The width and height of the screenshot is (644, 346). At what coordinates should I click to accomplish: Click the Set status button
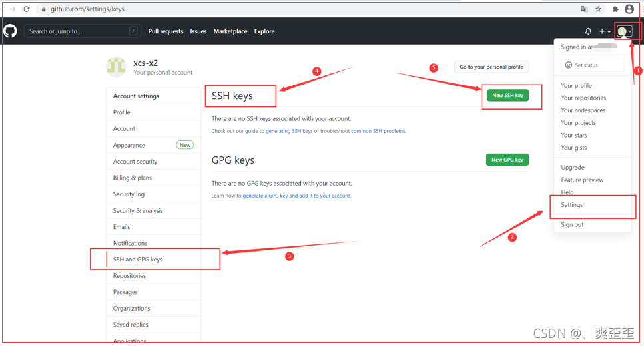pos(592,65)
